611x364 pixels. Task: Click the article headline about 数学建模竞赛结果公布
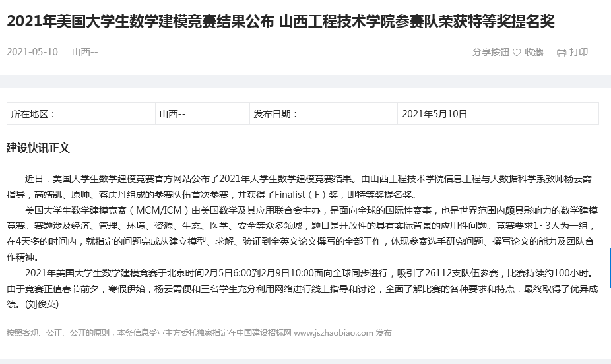(280, 21)
